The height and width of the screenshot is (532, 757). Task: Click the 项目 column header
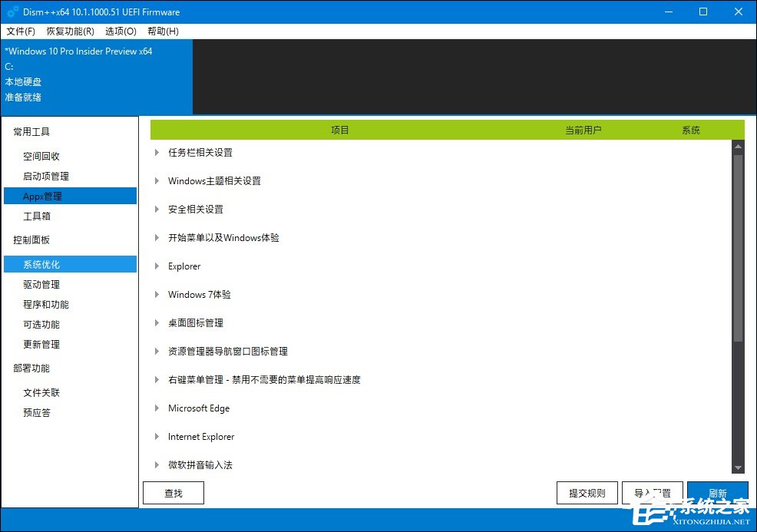pyautogui.click(x=340, y=130)
